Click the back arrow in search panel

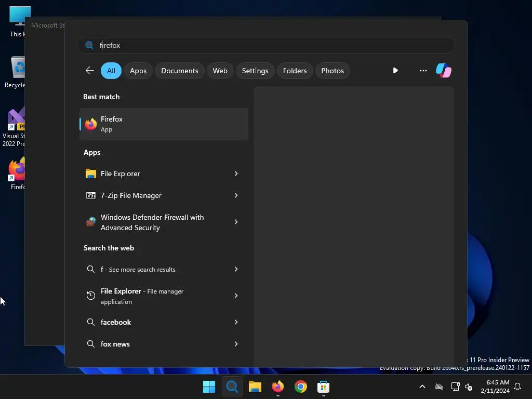pos(89,71)
